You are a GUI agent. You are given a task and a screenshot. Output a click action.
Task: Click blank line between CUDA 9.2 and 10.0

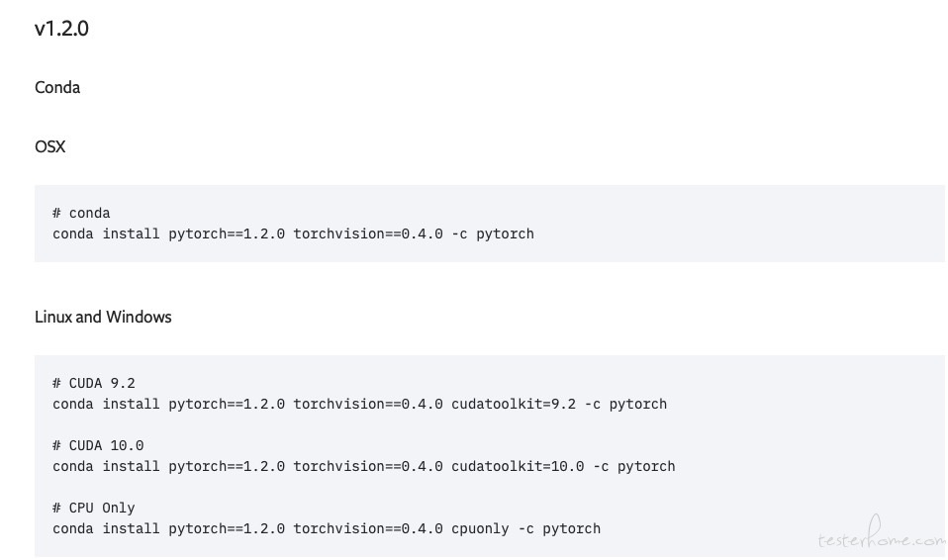click(x=363, y=425)
